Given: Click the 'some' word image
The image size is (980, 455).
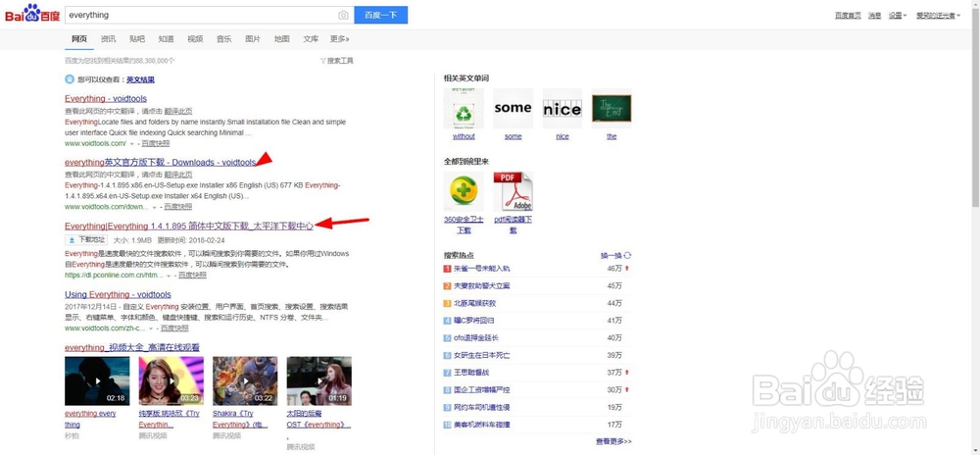Looking at the screenshot, I should click(x=514, y=108).
